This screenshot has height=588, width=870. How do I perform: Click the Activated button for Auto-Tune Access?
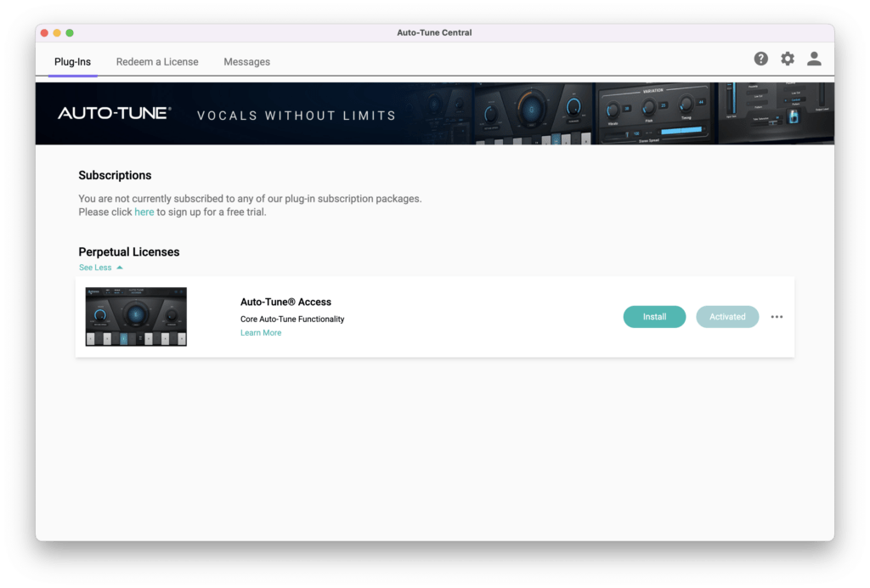coord(727,317)
